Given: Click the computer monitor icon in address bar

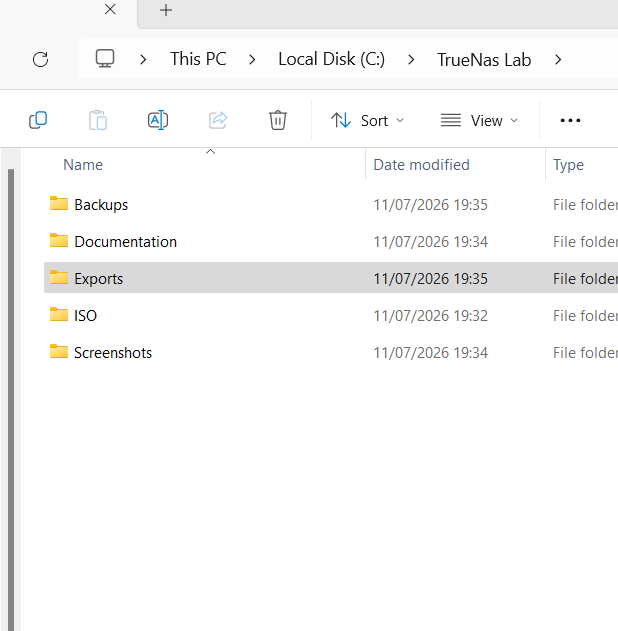Looking at the screenshot, I should tap(105, 59).
